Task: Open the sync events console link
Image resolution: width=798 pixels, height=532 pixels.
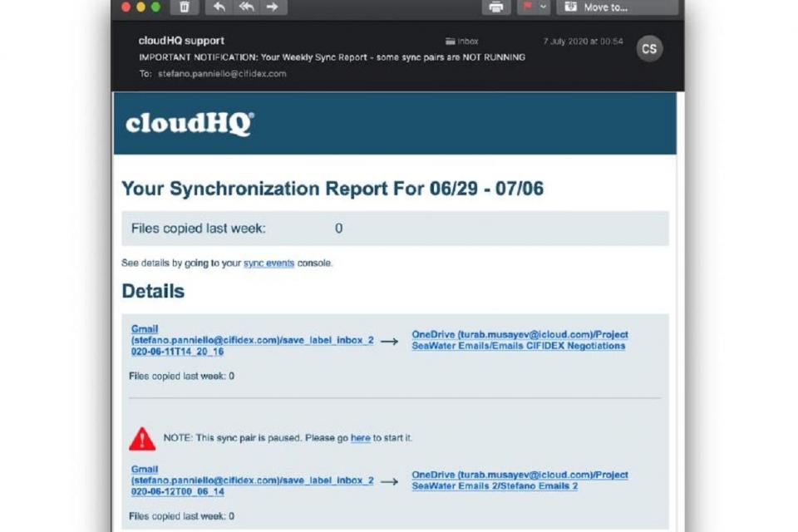Action: click(x=268, y=264)
